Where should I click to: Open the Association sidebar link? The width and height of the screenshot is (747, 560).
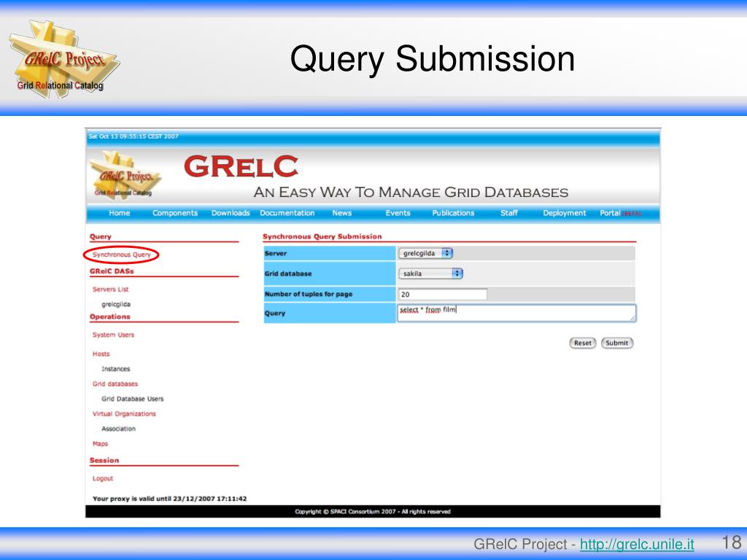(x=119, y=429)
